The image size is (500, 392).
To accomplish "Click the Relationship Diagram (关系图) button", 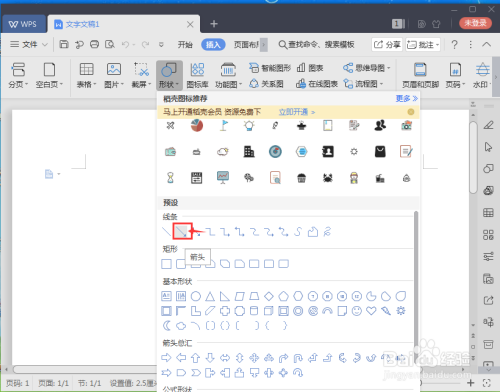I will coord(266,84).
